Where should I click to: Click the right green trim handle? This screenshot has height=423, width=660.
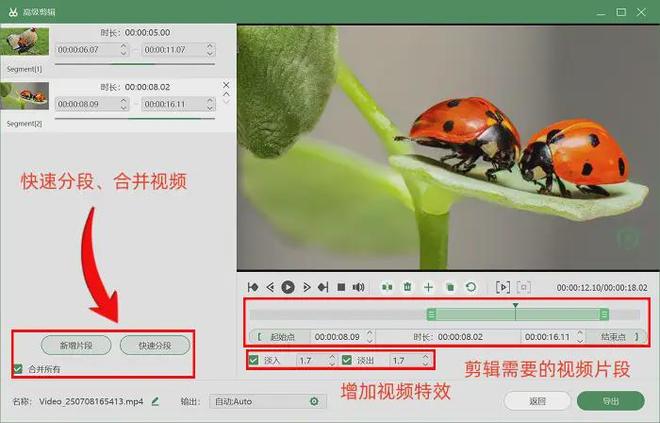tap(604, 314)
